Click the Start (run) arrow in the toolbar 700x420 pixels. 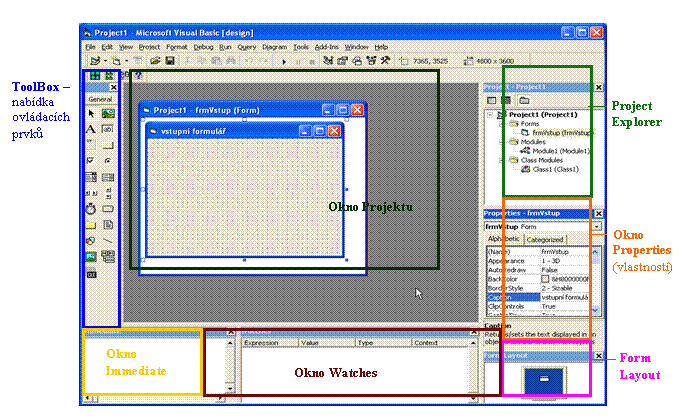pos(284,62)
